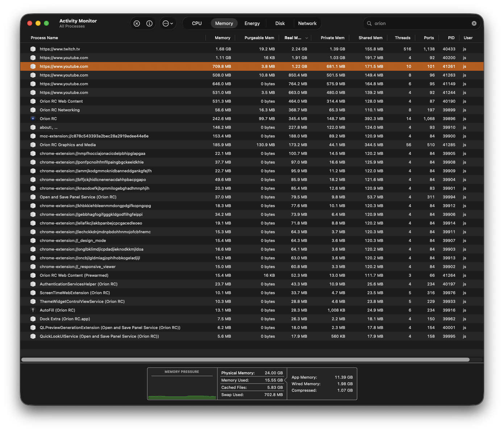Select the Memory tab
The image size is (504, 432).
coord(224,23)
